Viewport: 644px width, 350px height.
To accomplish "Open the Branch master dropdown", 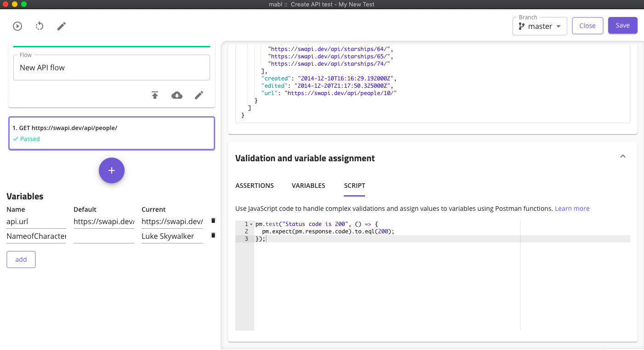I will click(540, 26).
